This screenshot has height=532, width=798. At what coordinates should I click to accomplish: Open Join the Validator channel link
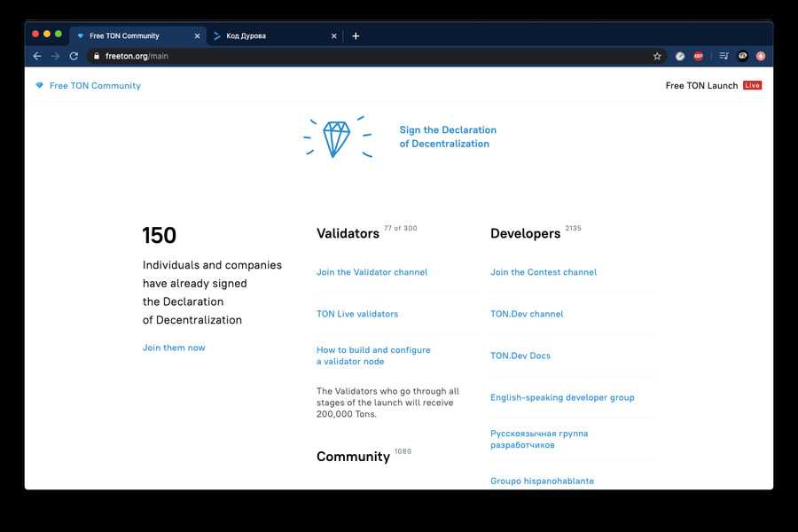pos(372,272)
